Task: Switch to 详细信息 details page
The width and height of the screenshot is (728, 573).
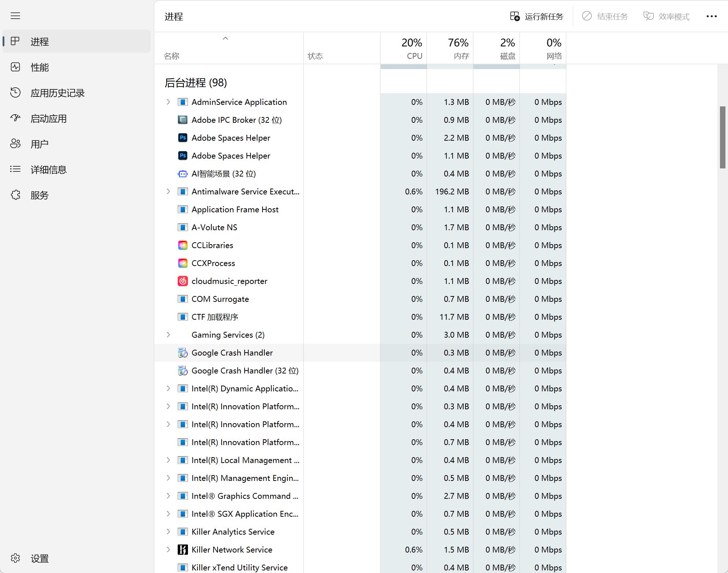Action: [x=76, y=170]
